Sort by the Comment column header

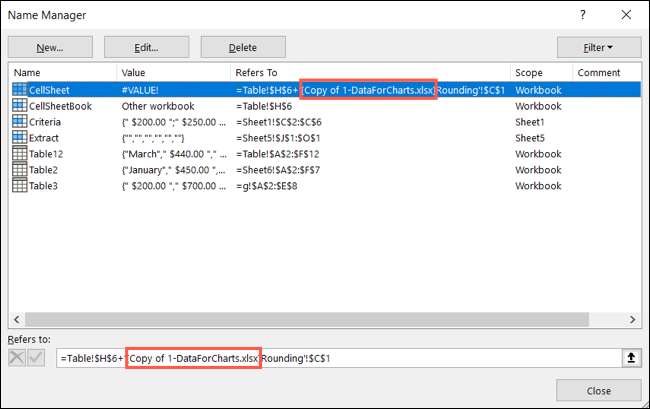pyautogui.click(x=599, y=73)
